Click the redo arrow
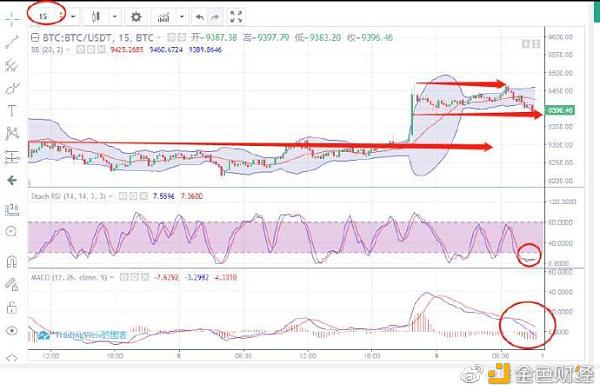 pos(215,17)
